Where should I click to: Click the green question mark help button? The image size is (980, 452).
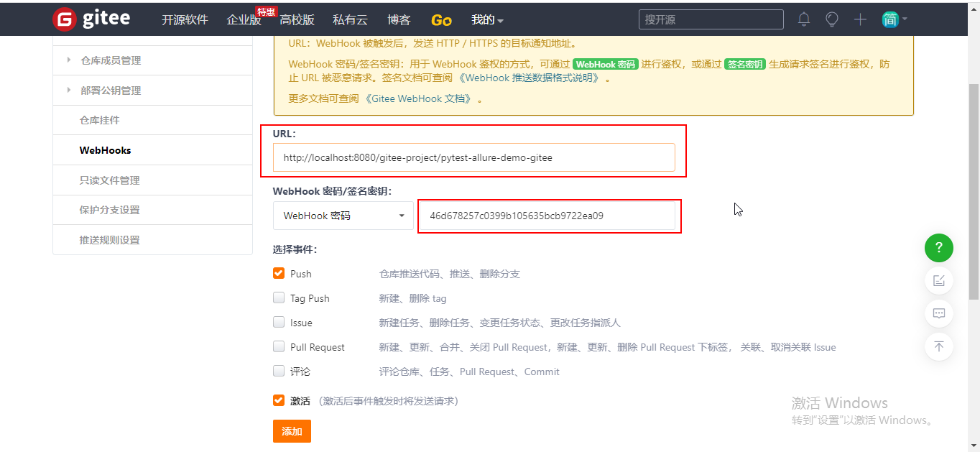pos(938,248)
